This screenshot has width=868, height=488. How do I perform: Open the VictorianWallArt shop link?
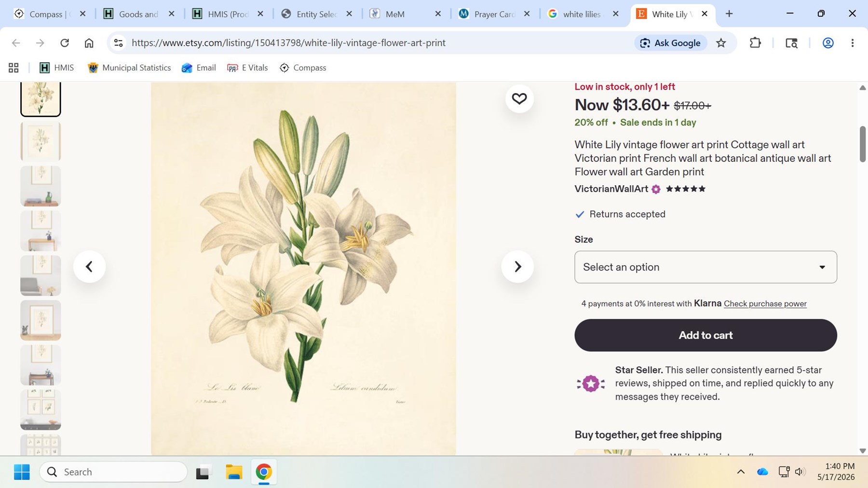tap(611, 189)
